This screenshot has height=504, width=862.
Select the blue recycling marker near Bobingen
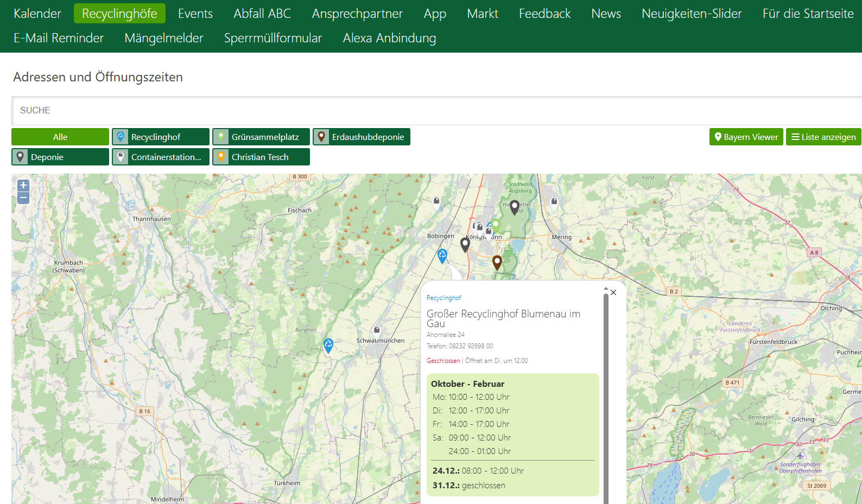(442, 256)
